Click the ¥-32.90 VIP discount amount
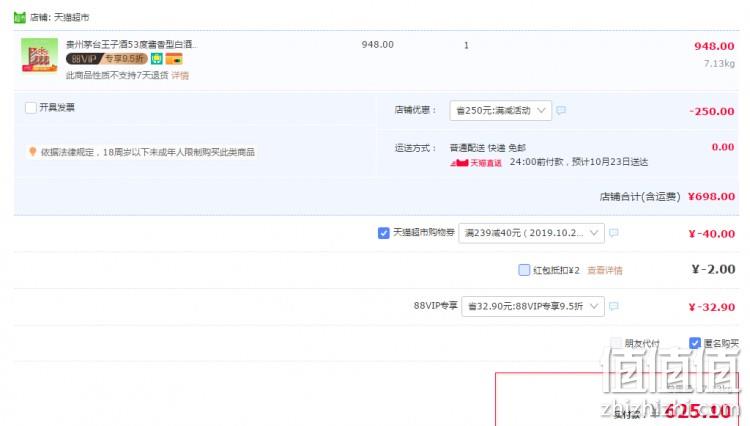750x426 pixels. coord(712,307)
